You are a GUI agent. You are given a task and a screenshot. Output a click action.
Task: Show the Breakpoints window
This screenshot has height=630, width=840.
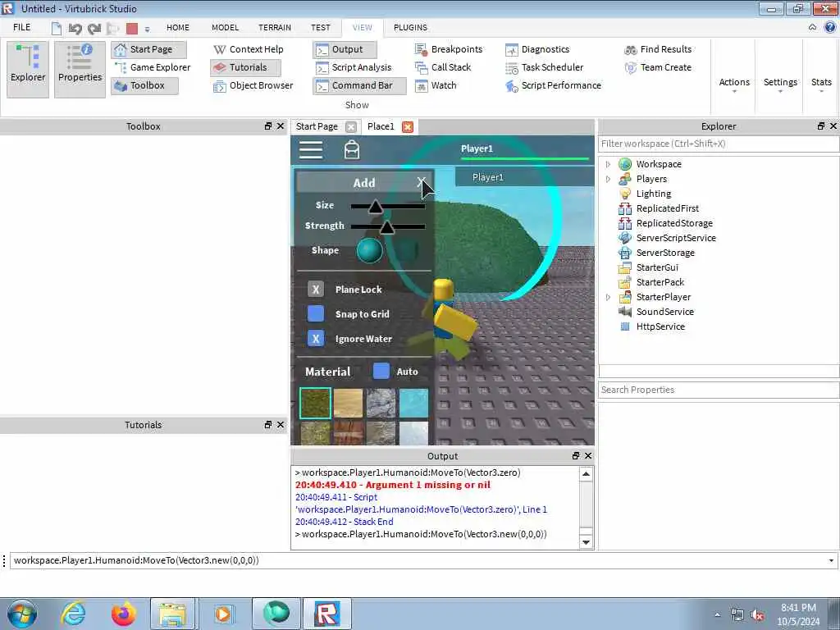tap(449, 49)
